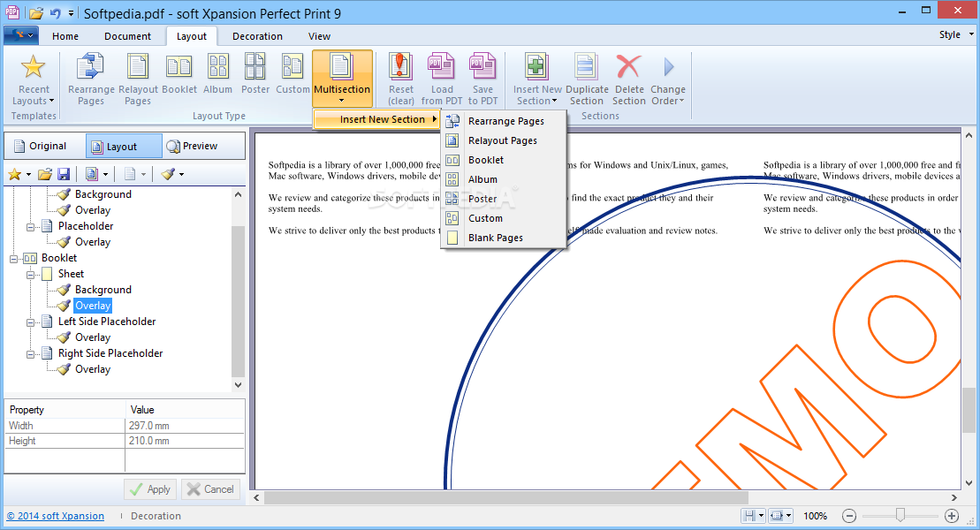Screen dimensions: 980x530
Task: Open the application menu button
Action: [21, 35]
